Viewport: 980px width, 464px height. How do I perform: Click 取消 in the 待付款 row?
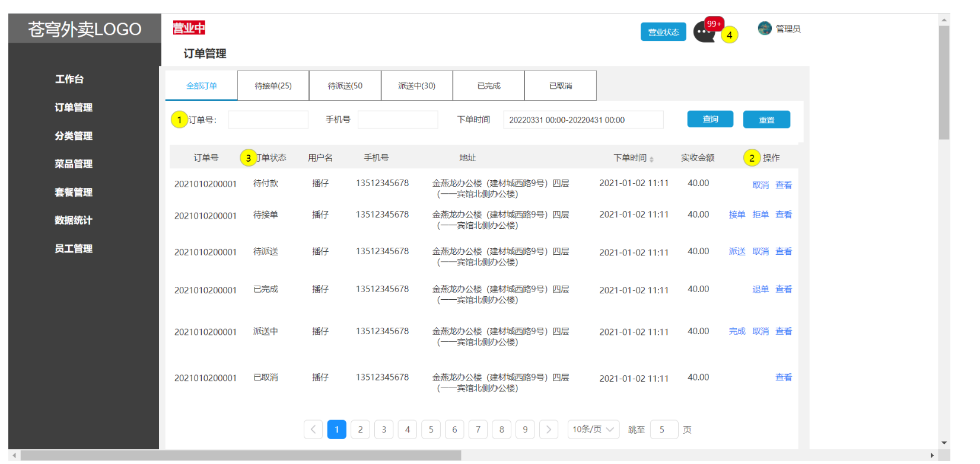click(x=761, y=185)
